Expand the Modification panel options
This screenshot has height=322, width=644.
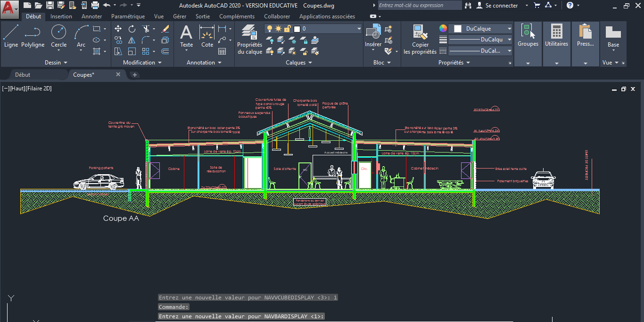[142, 63]
